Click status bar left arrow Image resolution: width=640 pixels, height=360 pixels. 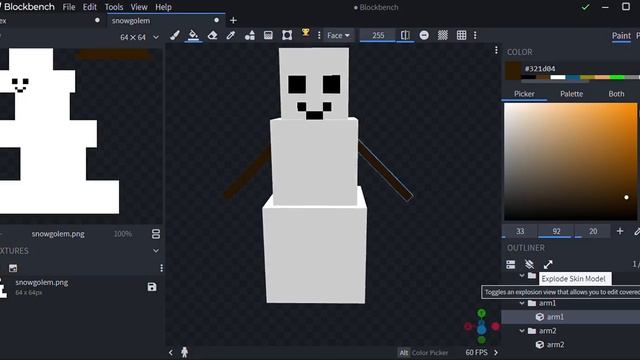point(171,352)
